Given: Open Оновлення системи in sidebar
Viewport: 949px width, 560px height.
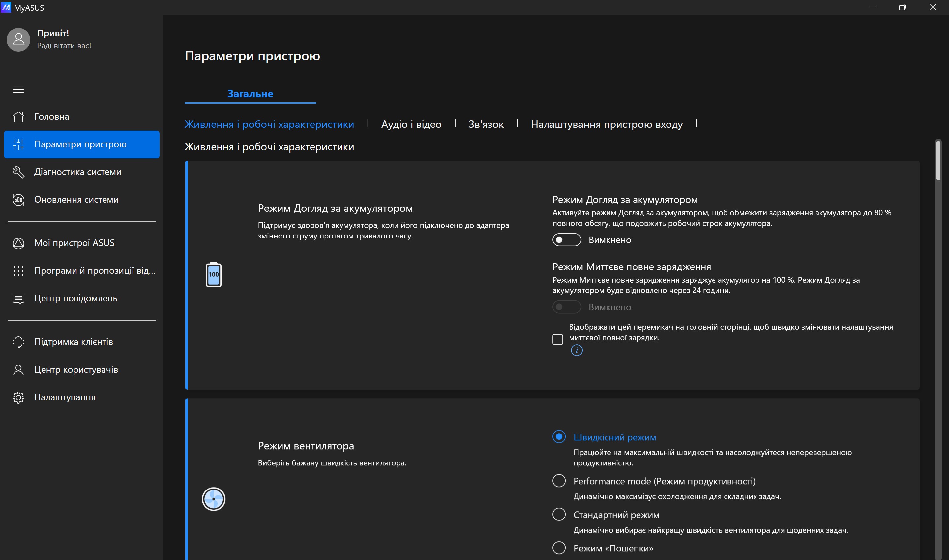Looking at the screenshot, I should point(81,200).
